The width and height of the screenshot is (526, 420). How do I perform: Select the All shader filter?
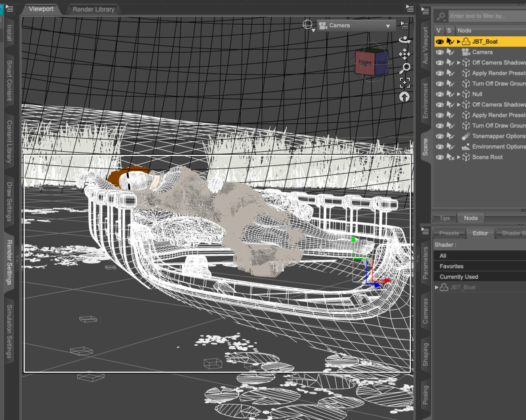point(479,256)
